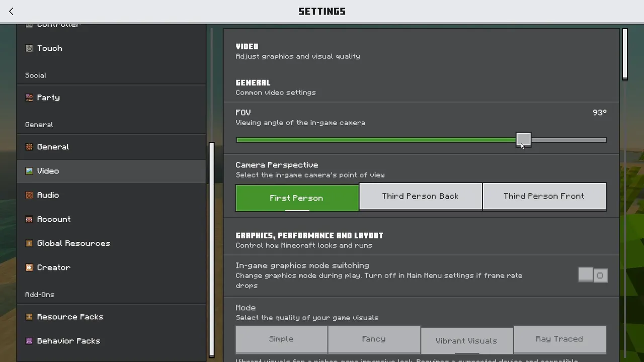Click the Account category icon
This screenshot has width=644, height=362.
[x=29, y=219]
